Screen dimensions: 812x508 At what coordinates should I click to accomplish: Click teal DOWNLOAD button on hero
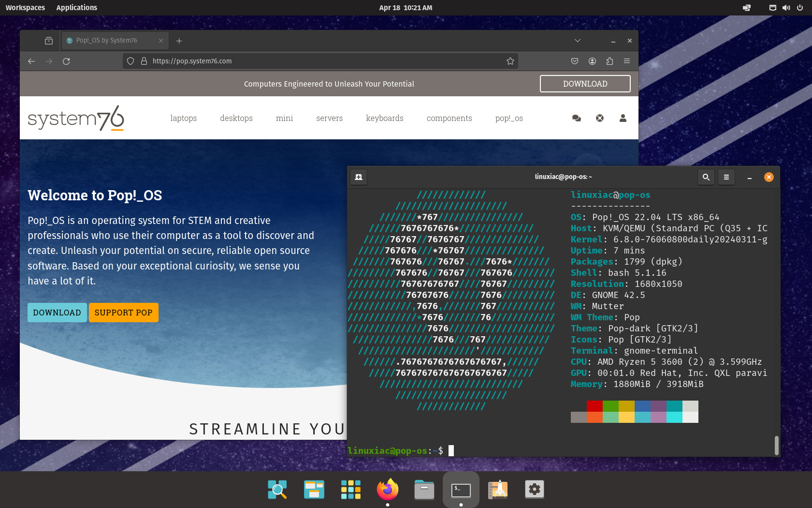(57, 313)
